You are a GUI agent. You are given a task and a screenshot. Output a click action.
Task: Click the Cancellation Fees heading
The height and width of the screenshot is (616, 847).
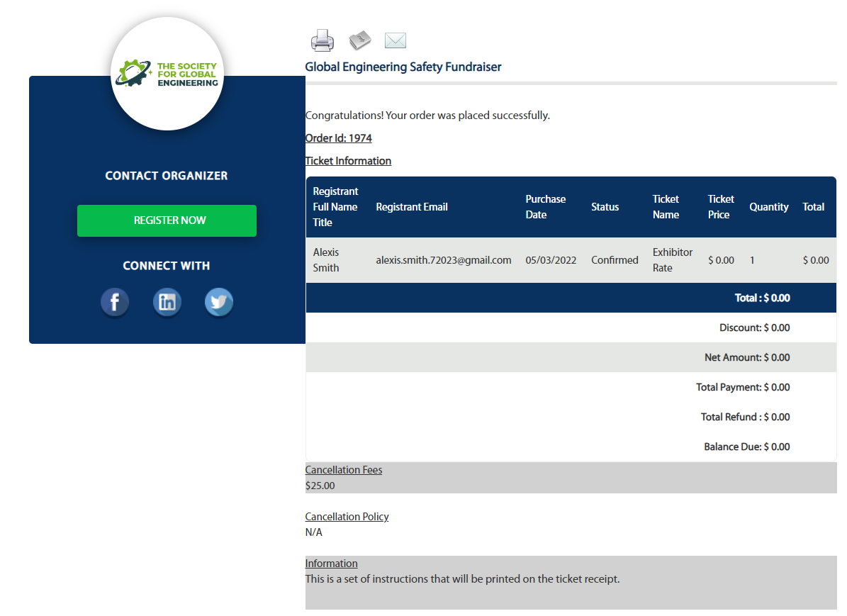click(x=344, y=470)
